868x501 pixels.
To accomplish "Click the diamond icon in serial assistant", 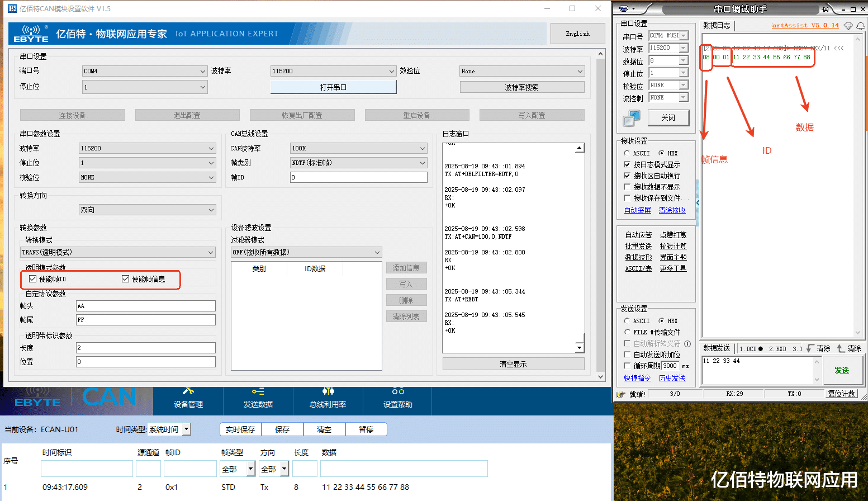I will pyautogui.click(x=848, y=26).
